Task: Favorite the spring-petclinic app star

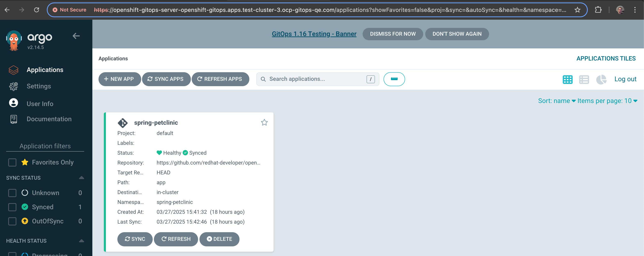Action: 264,122
